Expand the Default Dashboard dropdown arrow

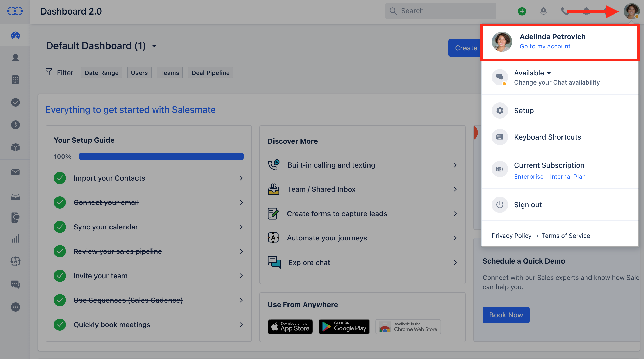(x=154, y=46)
